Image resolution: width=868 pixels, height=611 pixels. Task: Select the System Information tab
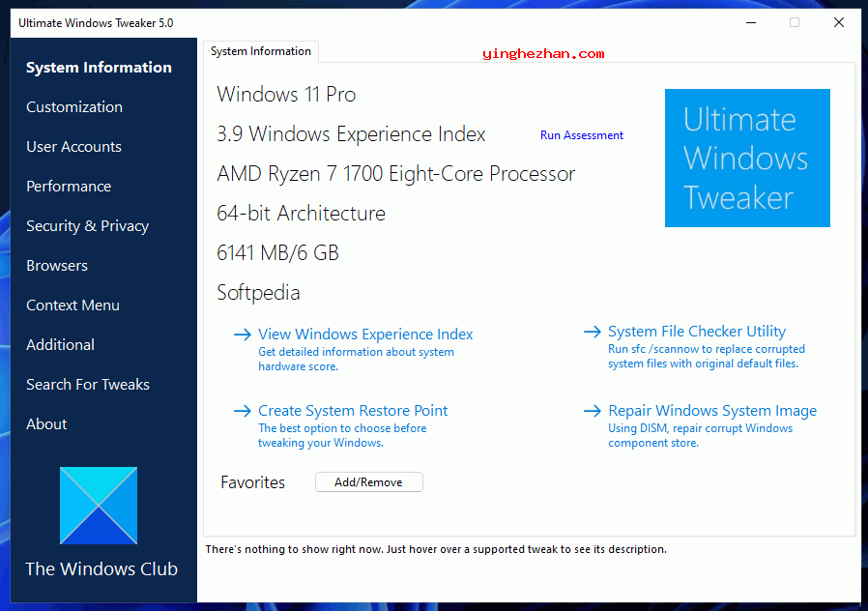261,51
